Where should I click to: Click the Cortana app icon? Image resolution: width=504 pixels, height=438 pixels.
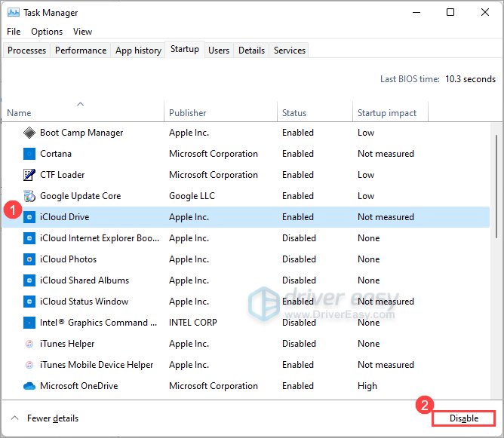coord(29,154)
